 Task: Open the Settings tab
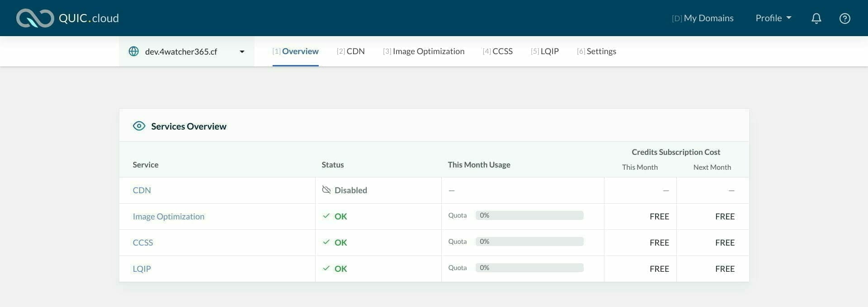click(597, 51)
